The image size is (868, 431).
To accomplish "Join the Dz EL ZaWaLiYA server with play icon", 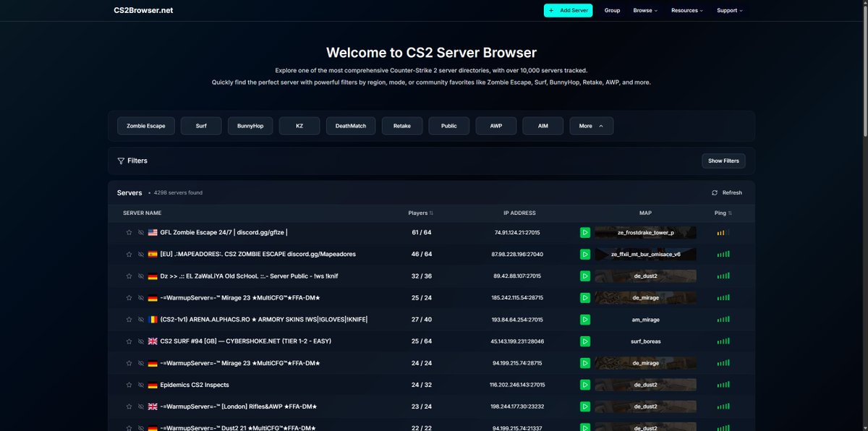I will coord(585,276).
